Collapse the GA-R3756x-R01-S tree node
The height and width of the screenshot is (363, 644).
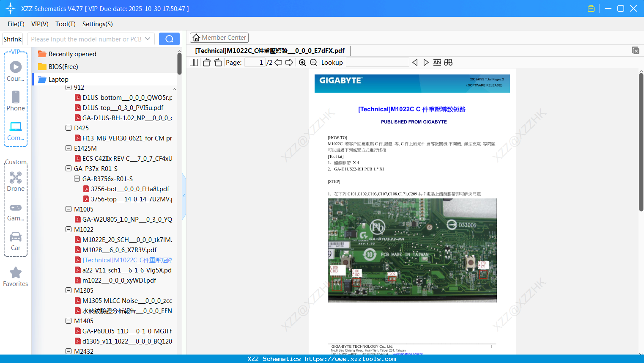(77, 179)
